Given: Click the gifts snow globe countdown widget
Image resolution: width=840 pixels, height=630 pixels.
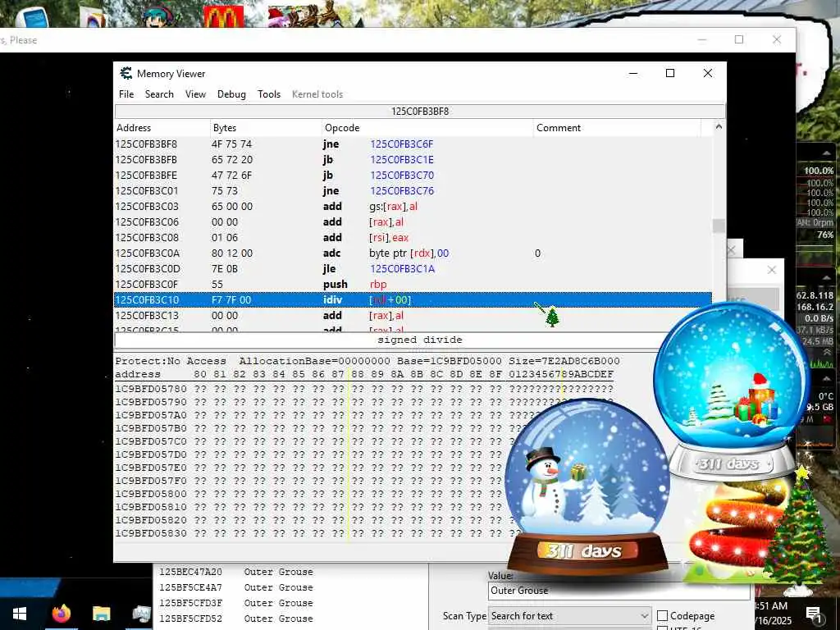Looking at the screenshot, I should pos(731,391).
